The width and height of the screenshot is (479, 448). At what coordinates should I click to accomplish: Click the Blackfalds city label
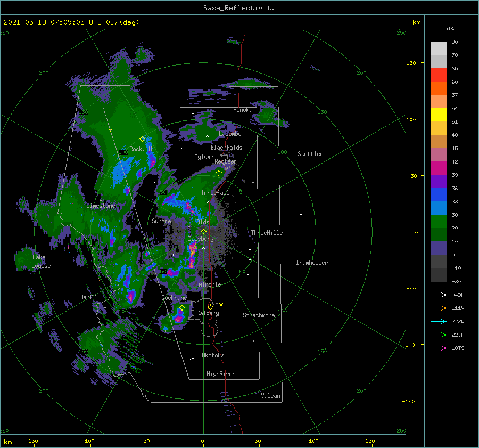click(x=226, y=148)
